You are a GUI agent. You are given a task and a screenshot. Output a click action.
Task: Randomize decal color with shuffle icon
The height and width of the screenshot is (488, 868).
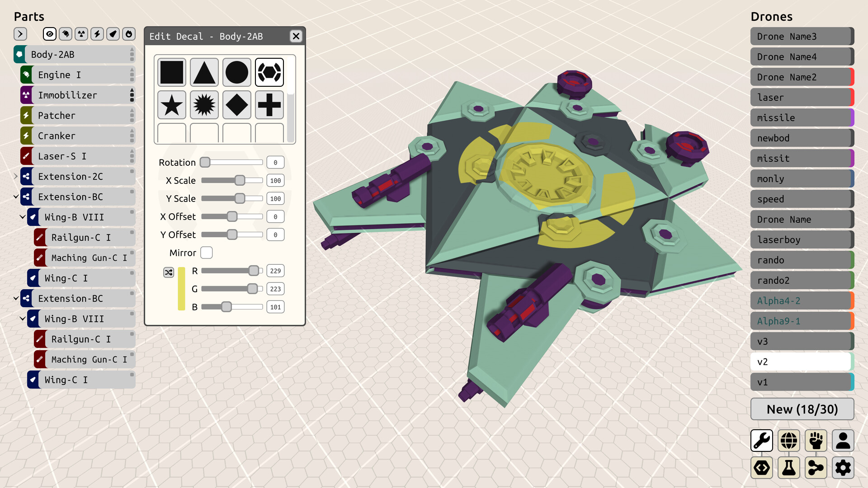(x=169, y=272)
